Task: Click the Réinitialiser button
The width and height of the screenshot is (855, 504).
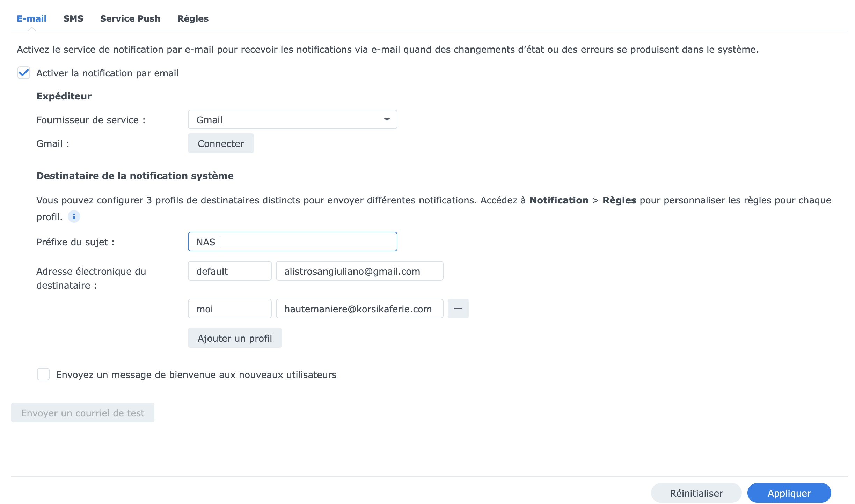Action: (x=696, y=493)
